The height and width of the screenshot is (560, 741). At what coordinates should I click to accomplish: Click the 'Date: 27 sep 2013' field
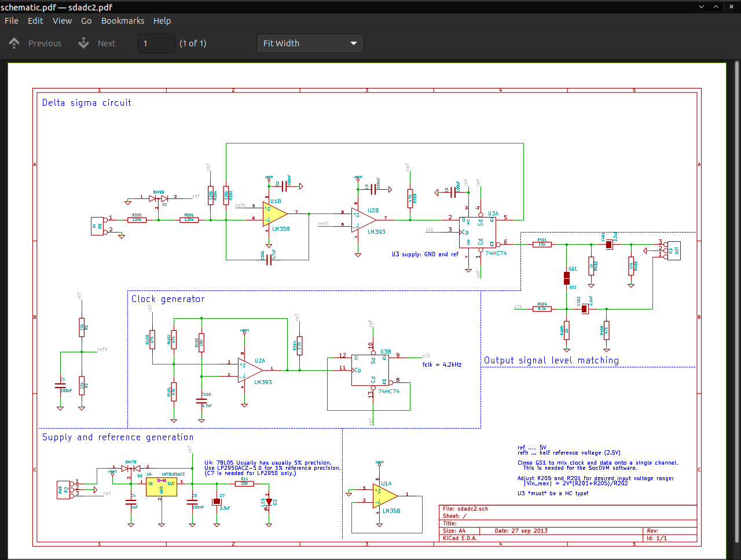pyautogui.click(x=521, y=531)
